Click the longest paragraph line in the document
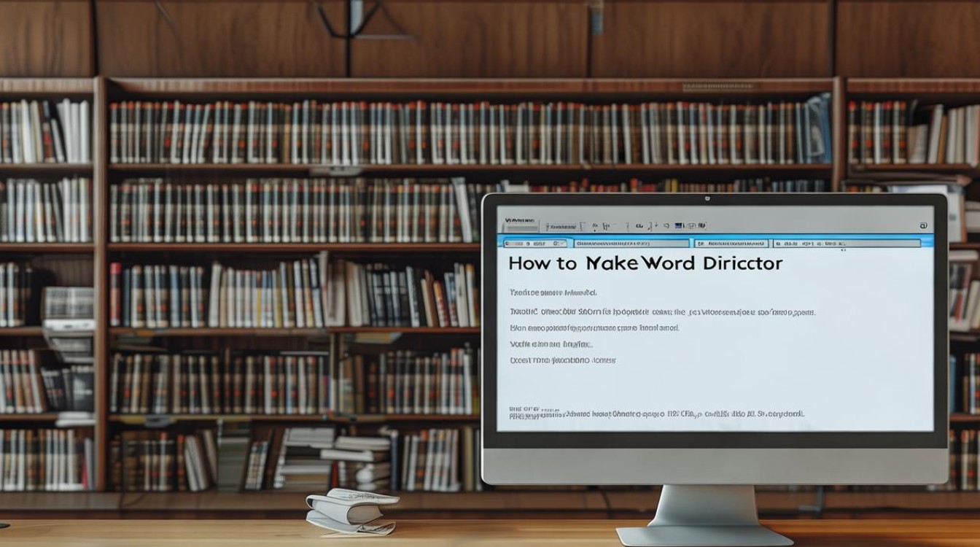This screenshot has width=980, height=547. point(661,312)
